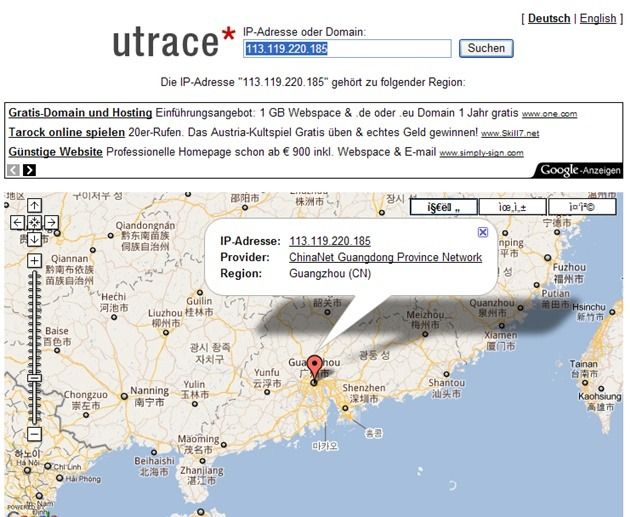Click the zoom slider handle

pyautogui.click(x=35, y=378)
